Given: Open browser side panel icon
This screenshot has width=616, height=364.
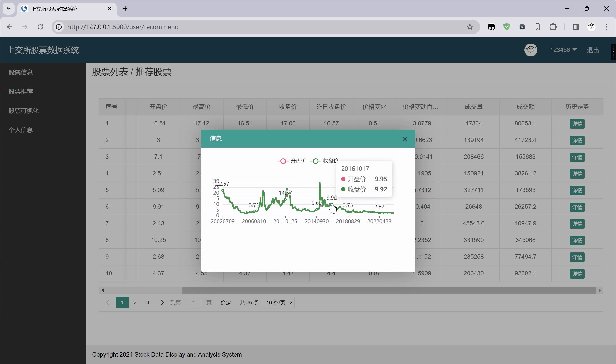Looking at the screenshot, I should point(576,27).
